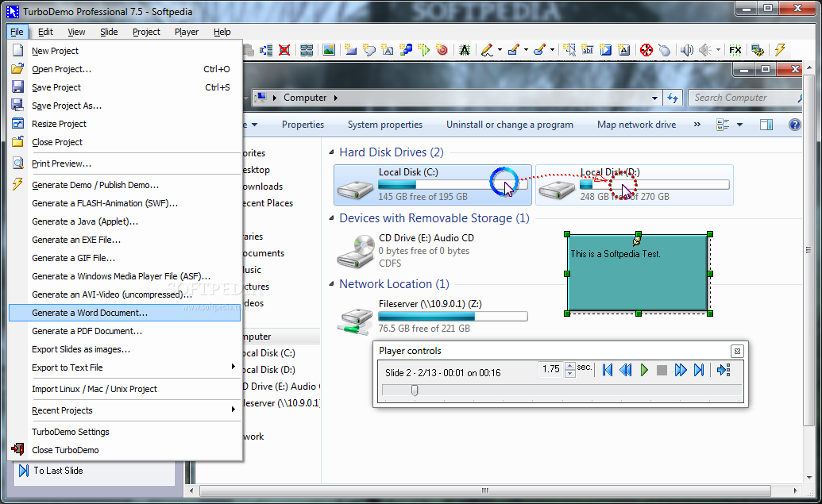Viewport: 822px width, 504px height.
Task: Click the delete slide red X icon
Action: pos(284,50)
